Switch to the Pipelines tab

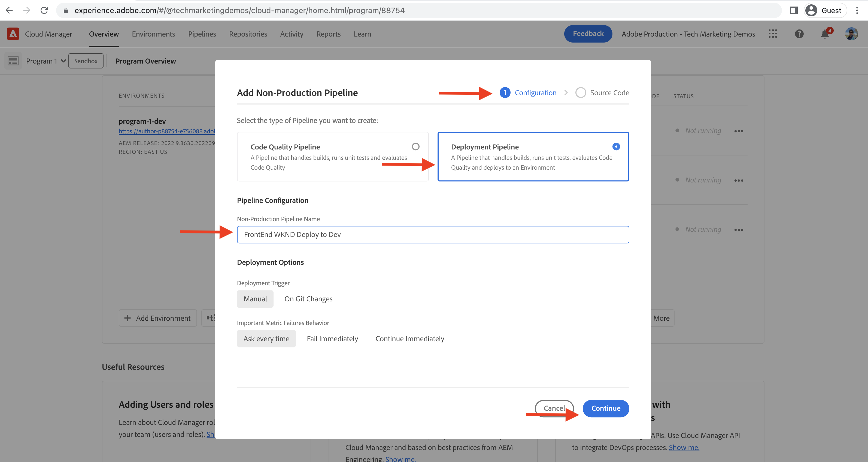[202, 34]
